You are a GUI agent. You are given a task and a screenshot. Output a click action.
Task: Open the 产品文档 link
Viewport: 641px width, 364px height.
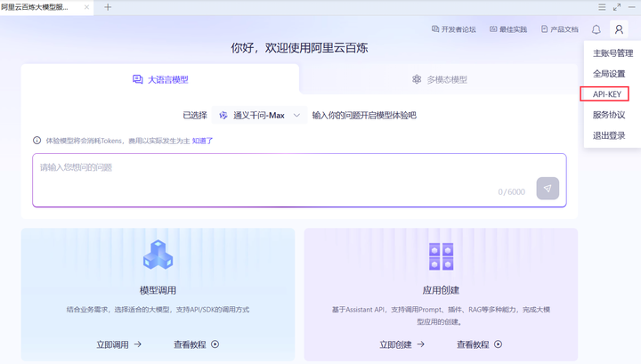pos(560,29)
